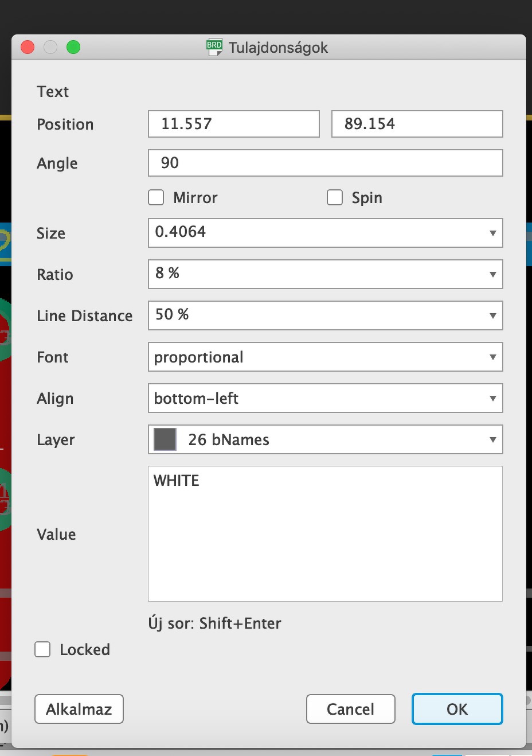Check the Locked checkbox
Viewport: 532px width, 756px height.
point(43,649)
